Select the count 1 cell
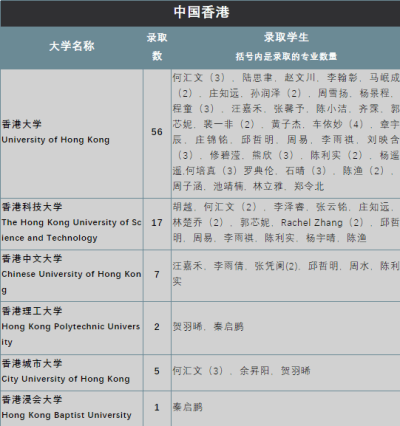The height and width of the screenshot is (426, 400). click(x=157, y=407)
